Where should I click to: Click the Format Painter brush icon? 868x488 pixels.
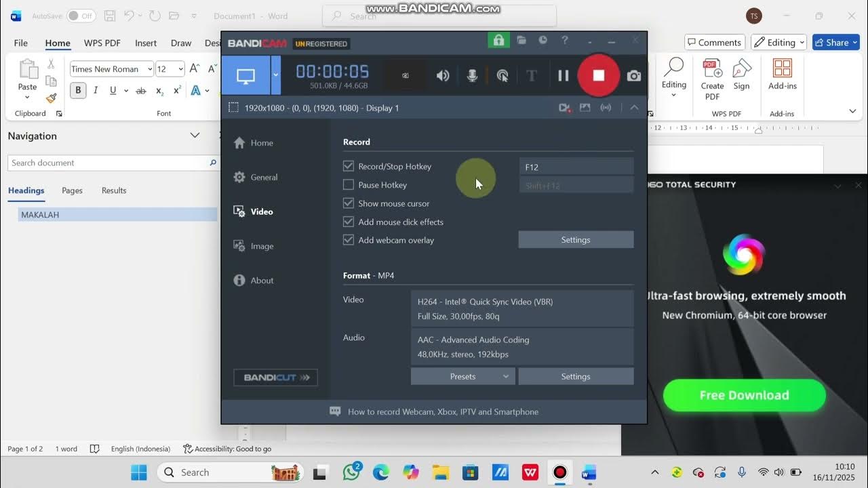(51, 98)
